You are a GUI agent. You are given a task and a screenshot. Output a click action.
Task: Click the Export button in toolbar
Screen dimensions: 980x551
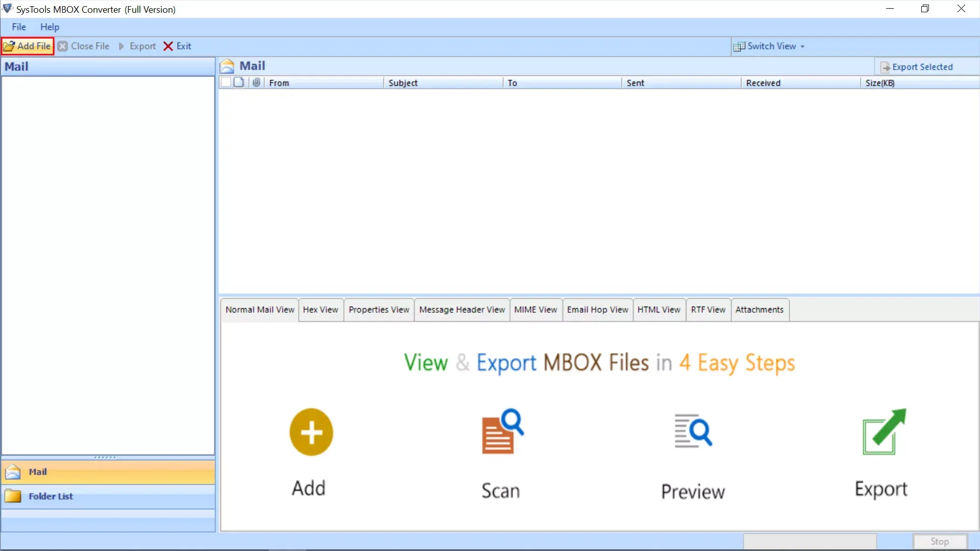[137, 46]
